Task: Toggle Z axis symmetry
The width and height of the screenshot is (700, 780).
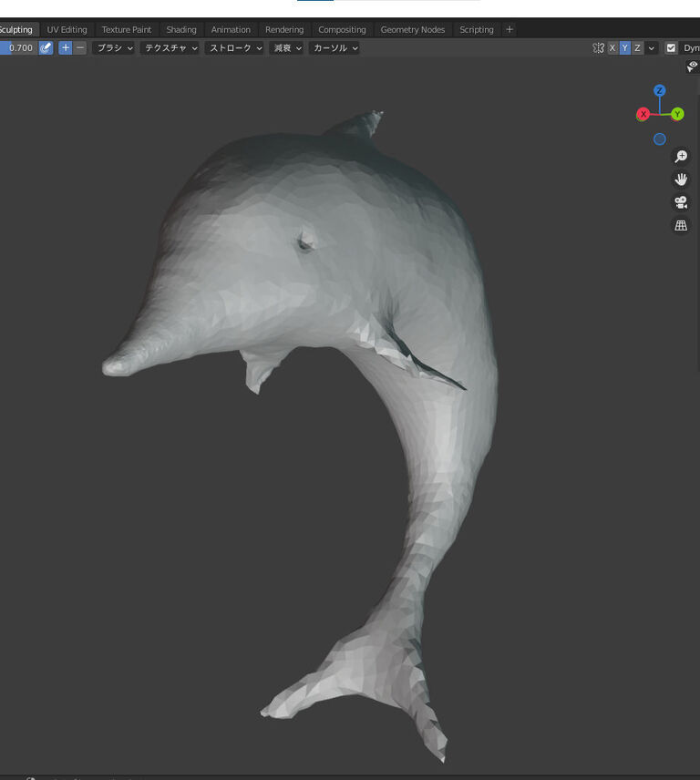Action: 637,47
